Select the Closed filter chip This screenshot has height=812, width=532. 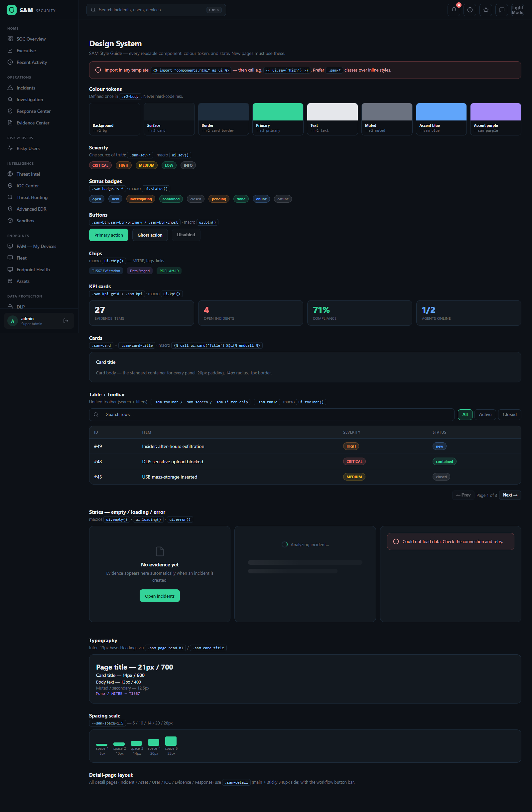(x=509, y=414)
